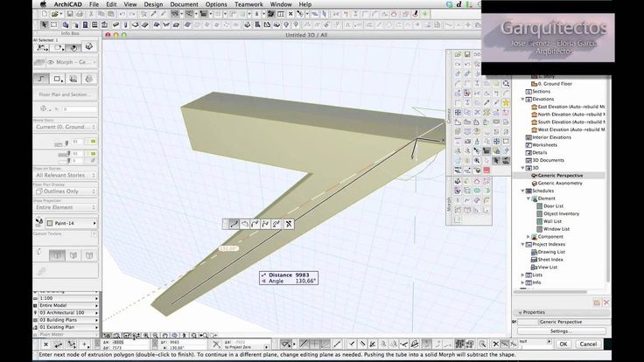The image size is (644, 362).
Task: Click the Settings... button
Action: (x=561, y=331)
